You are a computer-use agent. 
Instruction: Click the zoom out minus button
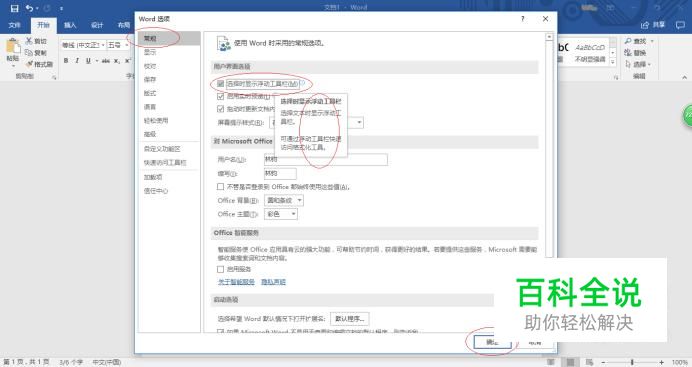point(604,362)
